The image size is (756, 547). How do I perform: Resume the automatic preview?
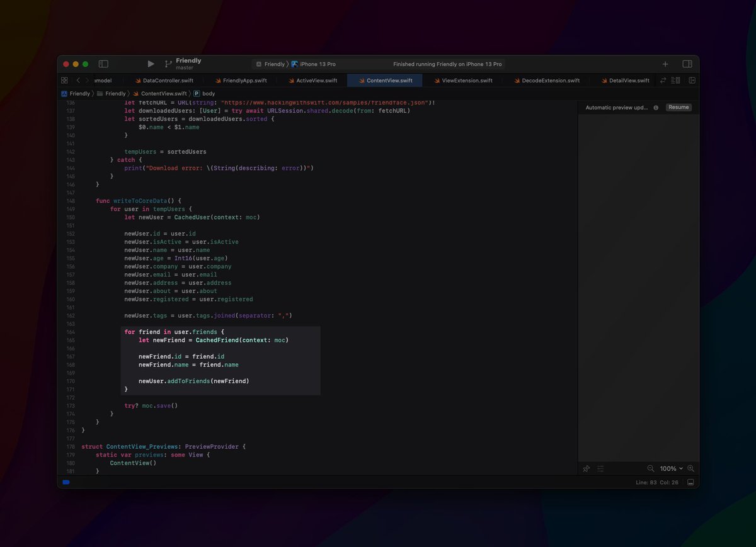click(679, 108)
